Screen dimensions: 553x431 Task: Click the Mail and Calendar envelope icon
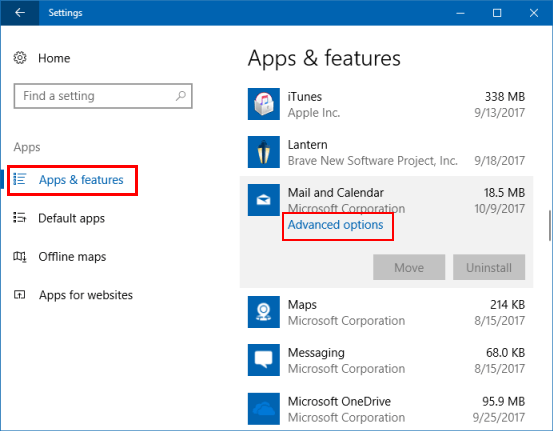pyautogui.click(x=263, y=200)
